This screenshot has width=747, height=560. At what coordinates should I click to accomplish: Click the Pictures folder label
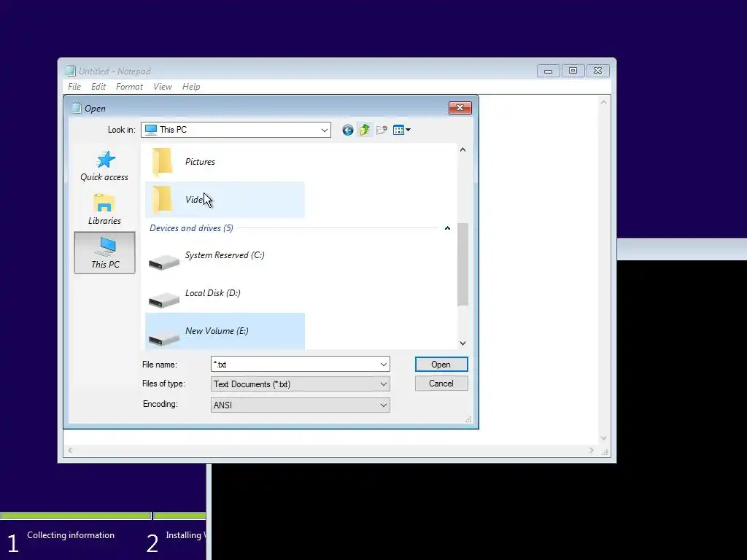pos(200,162)
